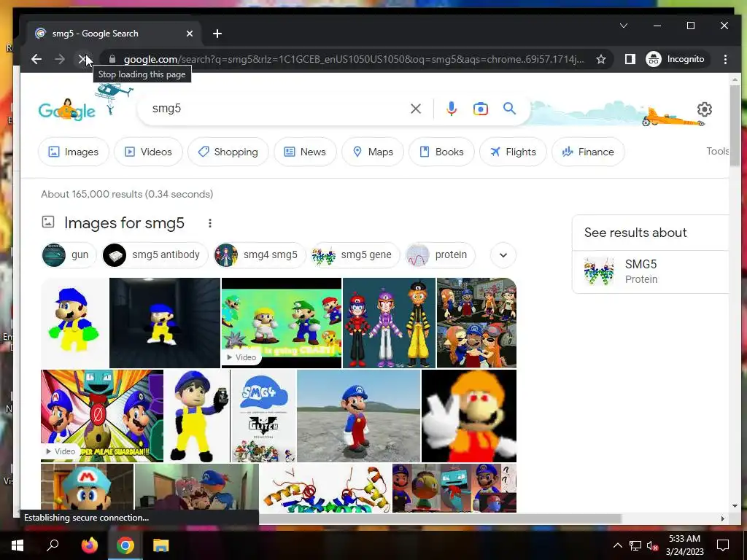Click the address bar URL
This screenshot has width=747, height=560.
pos(354,59)
